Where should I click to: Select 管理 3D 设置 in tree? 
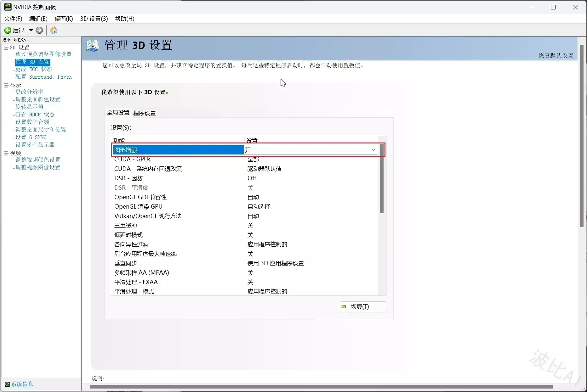32,62
